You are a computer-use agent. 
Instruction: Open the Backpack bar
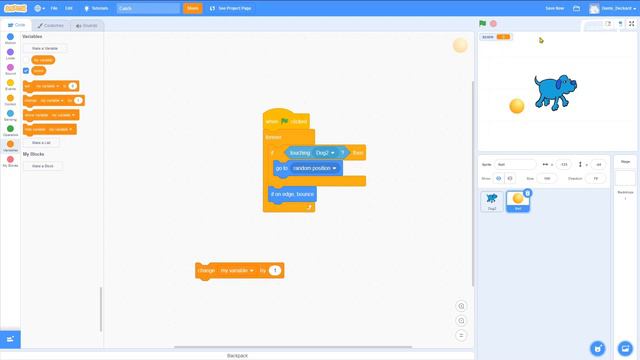click(237, 356)
